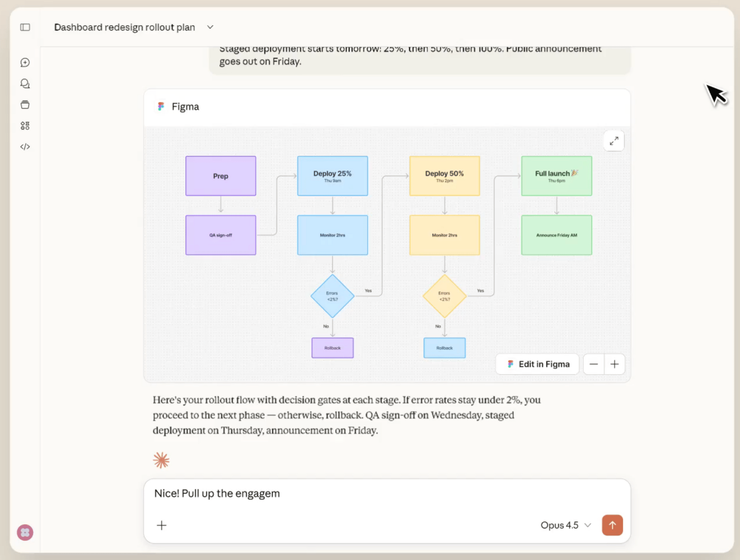740x560 pixels.
Task: Click the Dashboard redesign rollout plan title
Action: pyautogui.click(x=124, y=27)
